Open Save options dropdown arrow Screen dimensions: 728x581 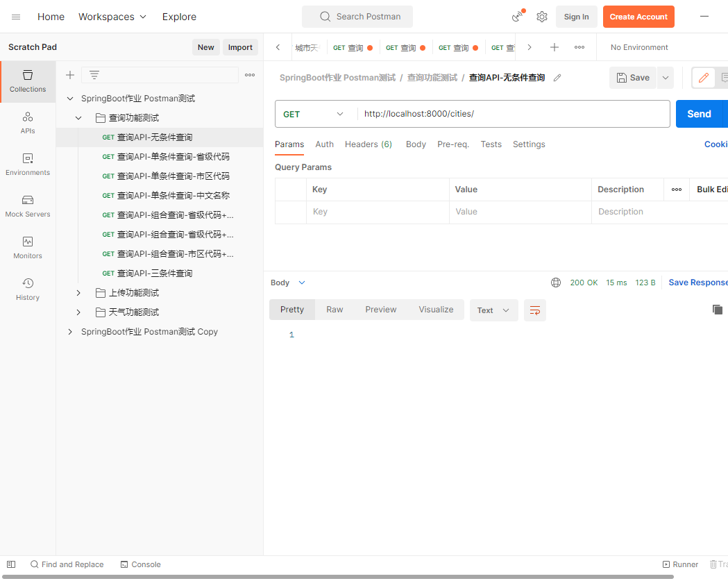[x=666, y=78]
